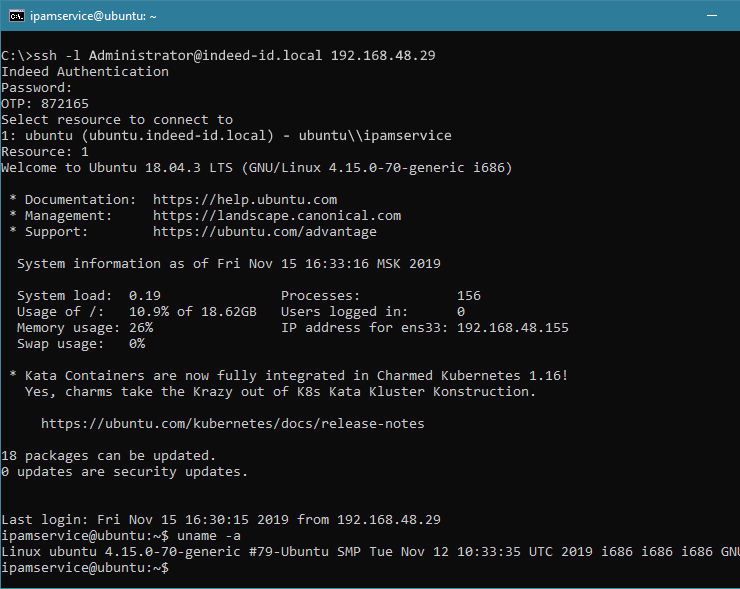Click the 'uname -a' command line
The width and height of the screenshot is (740, 589).
(121, 536)
